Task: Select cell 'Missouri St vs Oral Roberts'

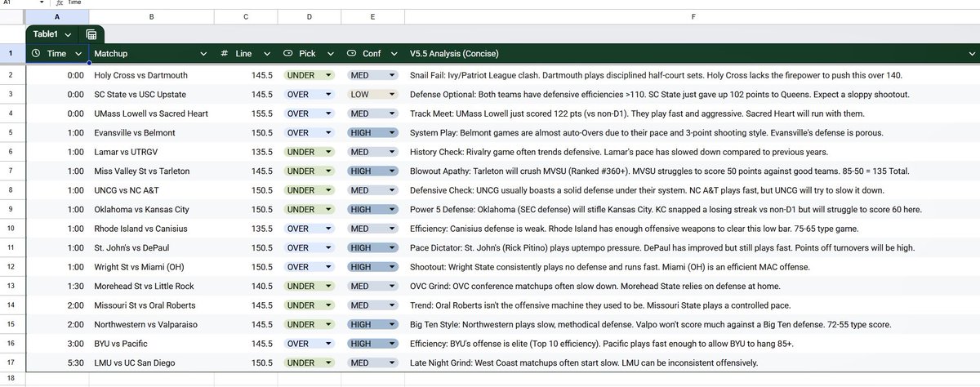Action: click(152, 305)
